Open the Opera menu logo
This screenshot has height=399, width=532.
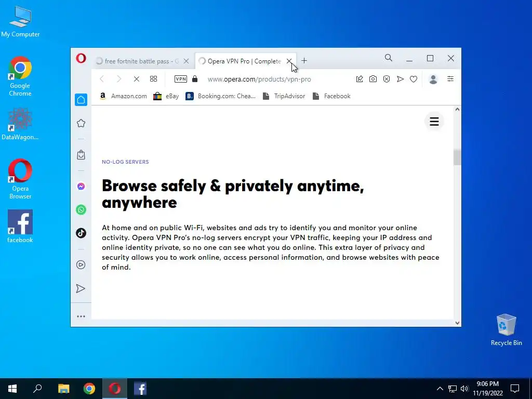coord(81,58)
